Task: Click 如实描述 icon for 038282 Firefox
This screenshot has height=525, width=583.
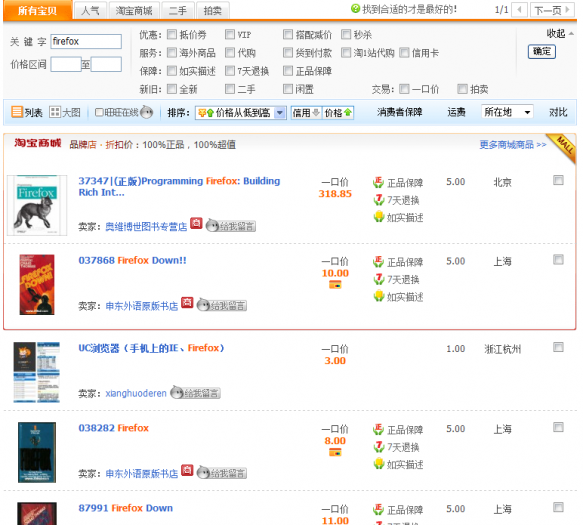Action: point(378,464)
